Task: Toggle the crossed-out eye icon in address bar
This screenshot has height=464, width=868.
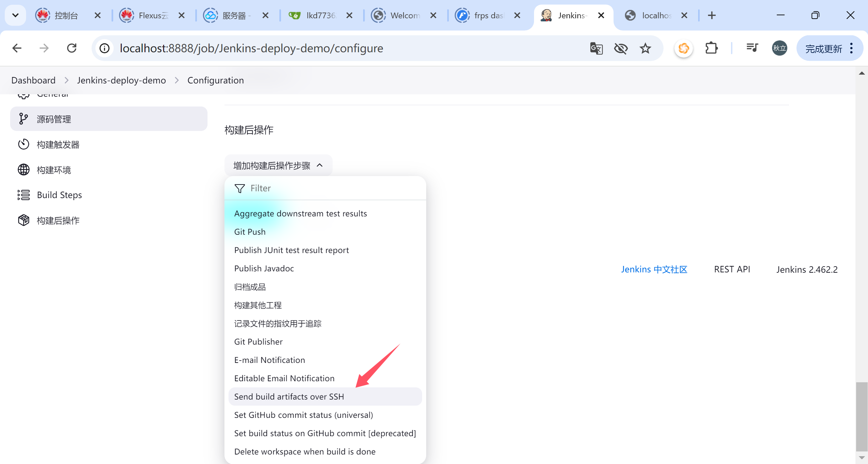Action: pyautogui.click(x=620, y=49)
